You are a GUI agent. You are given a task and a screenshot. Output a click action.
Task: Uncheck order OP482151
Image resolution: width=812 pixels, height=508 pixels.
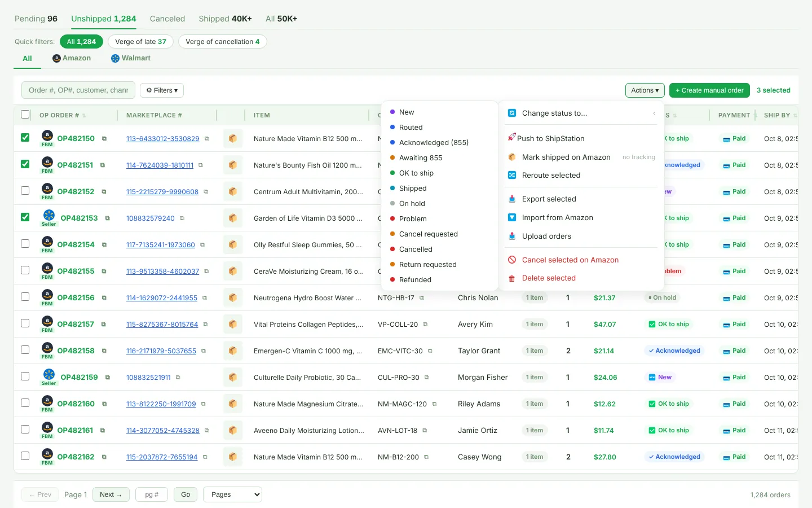point(25,164)
